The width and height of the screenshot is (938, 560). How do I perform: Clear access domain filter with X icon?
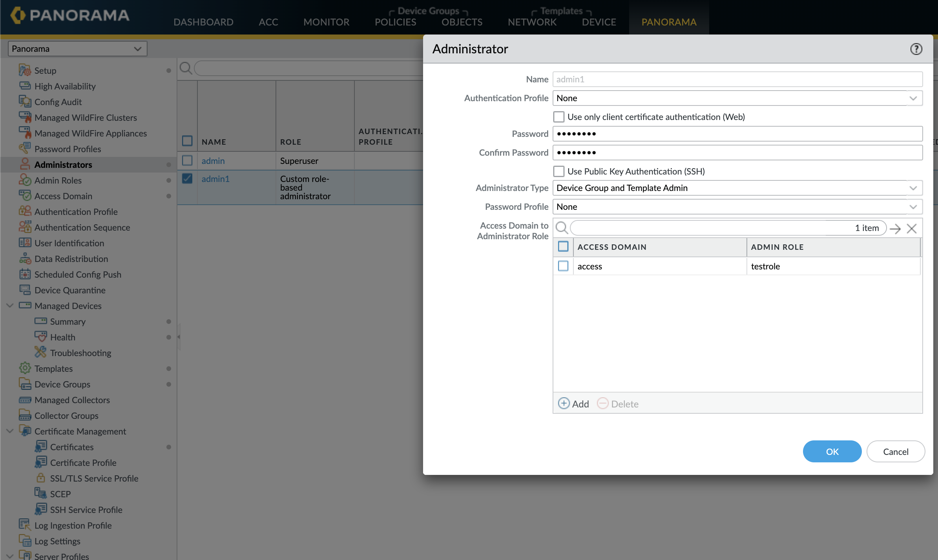[x=912, y=229]
